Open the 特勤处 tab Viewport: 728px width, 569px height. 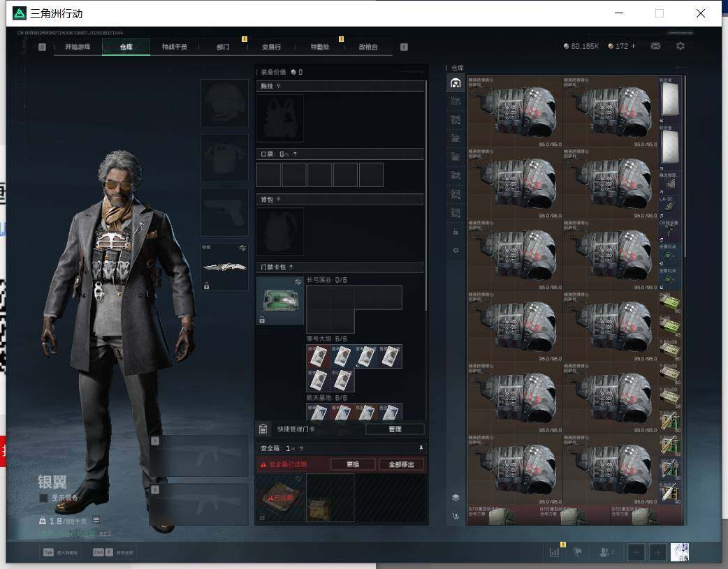pyautogui.click(x=320, y=47)
